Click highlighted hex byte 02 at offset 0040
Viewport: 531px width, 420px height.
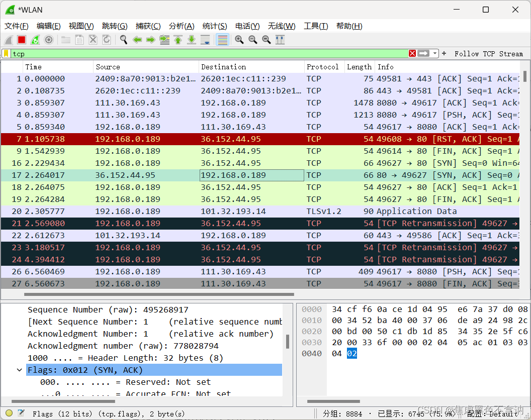[352, 354]
